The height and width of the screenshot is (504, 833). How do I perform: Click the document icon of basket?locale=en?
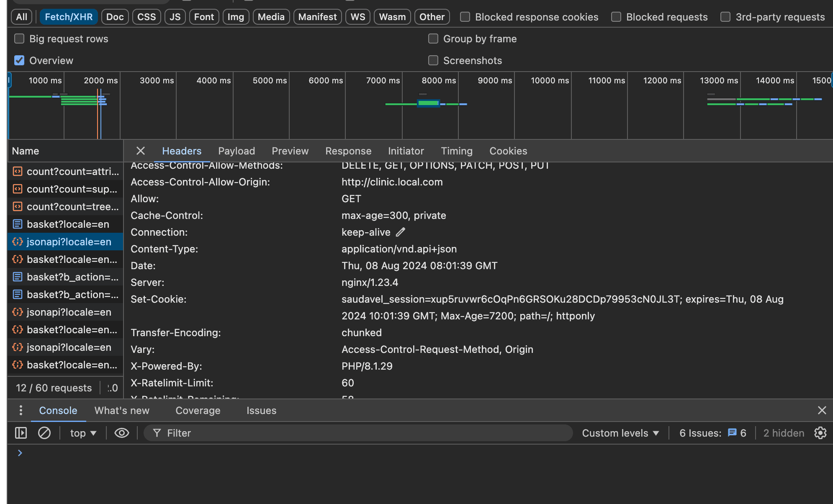pos(18,224)
